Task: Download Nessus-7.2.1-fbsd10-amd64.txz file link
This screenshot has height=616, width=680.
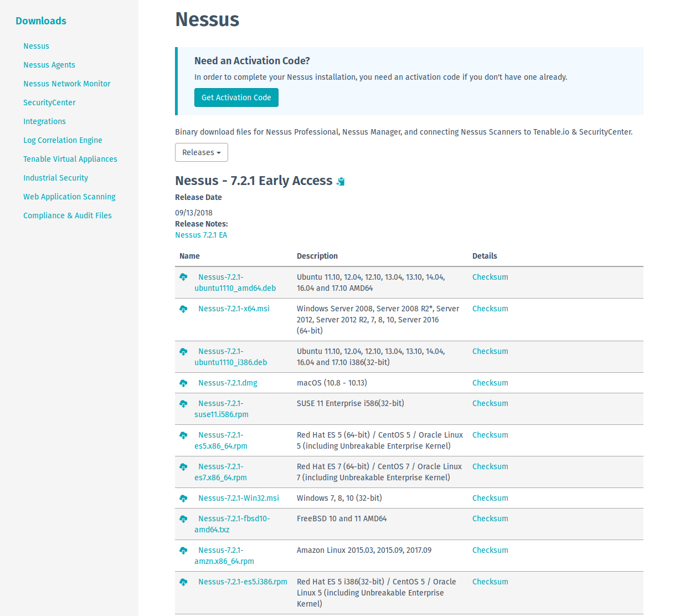Action: coord(232,524)
